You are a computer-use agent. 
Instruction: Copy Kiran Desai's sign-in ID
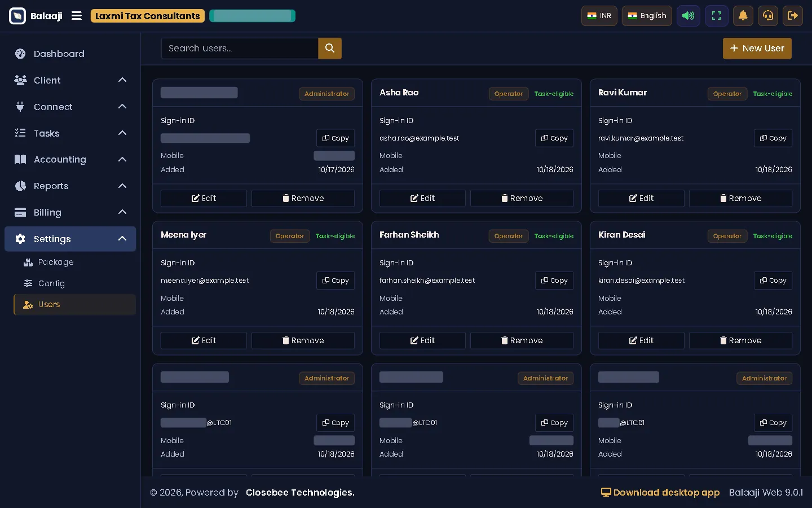(773, 281)
